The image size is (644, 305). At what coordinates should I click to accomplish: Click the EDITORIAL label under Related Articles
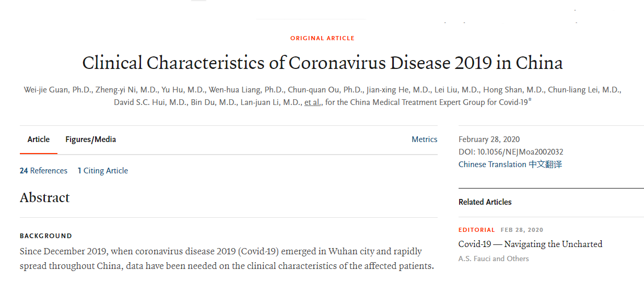click(476, 230)
